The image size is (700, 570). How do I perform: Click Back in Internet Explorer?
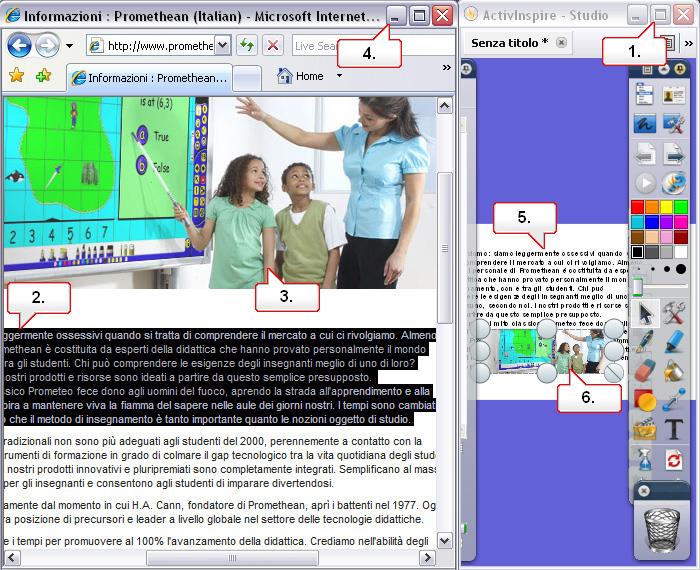[19, 45]
